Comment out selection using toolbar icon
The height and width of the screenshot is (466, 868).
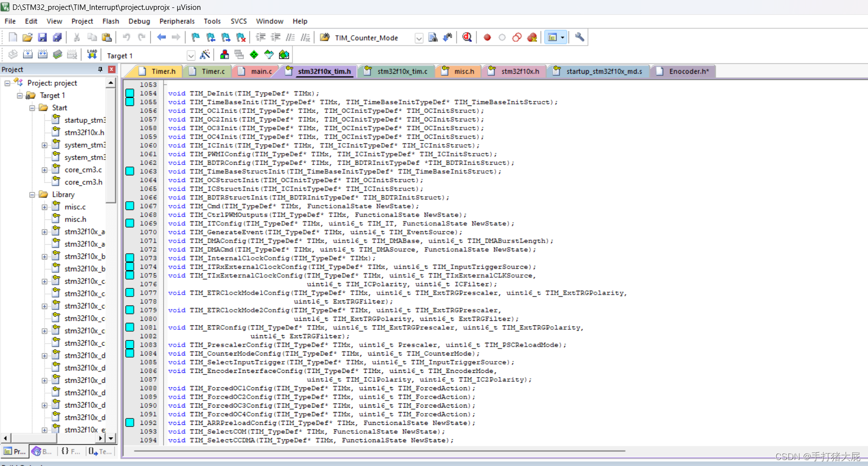[290, 37]
